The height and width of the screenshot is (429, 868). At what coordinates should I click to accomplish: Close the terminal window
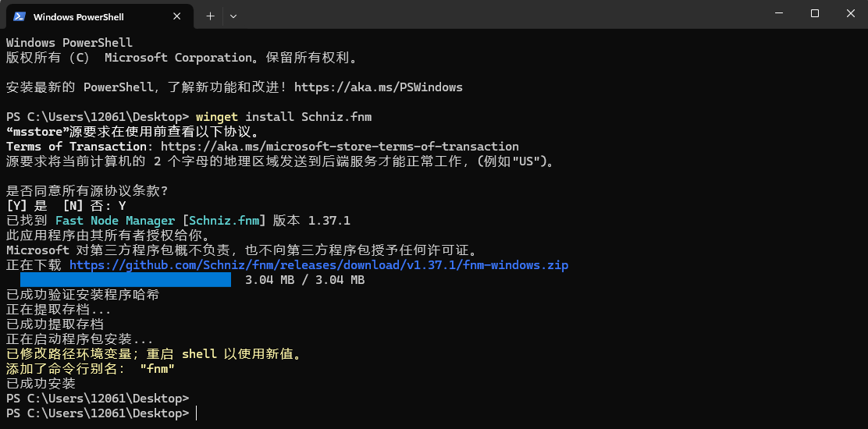[850, 14]
